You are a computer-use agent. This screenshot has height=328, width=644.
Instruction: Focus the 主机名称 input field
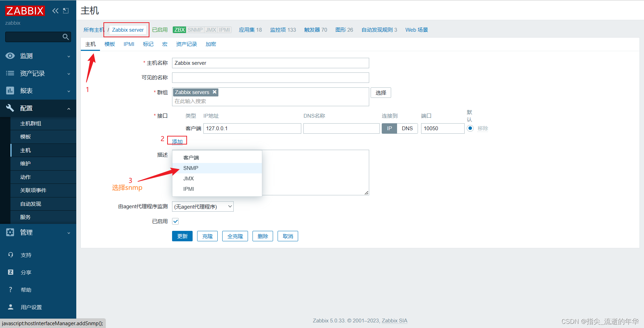pos(270,63)
